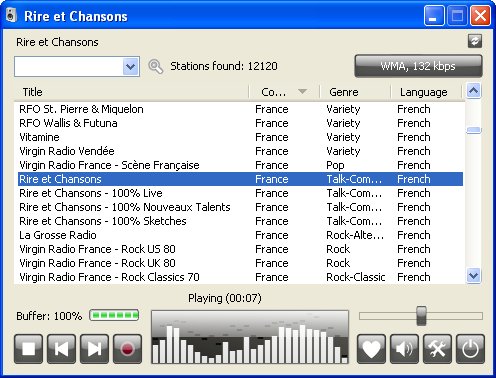The width and height of the screenshot is (496, 378).
Task: Close the Rire et Chansons window
Action: click(480, 15)
